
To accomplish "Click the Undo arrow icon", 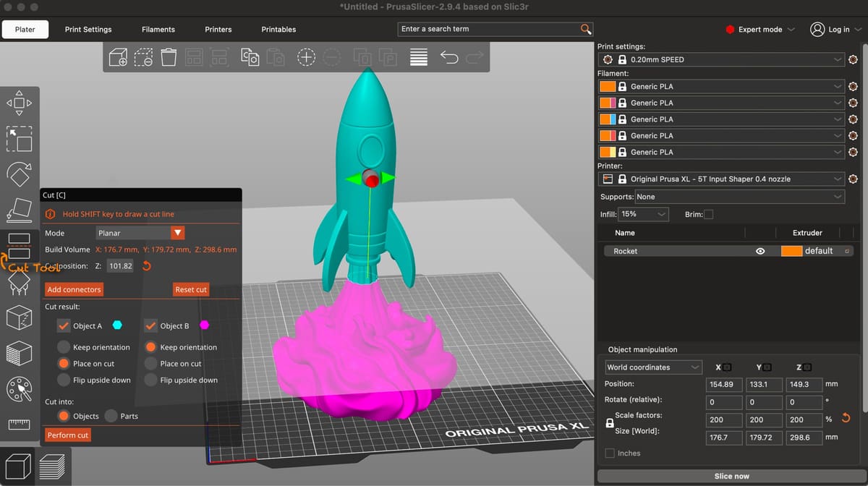I will tap(449, 57).
